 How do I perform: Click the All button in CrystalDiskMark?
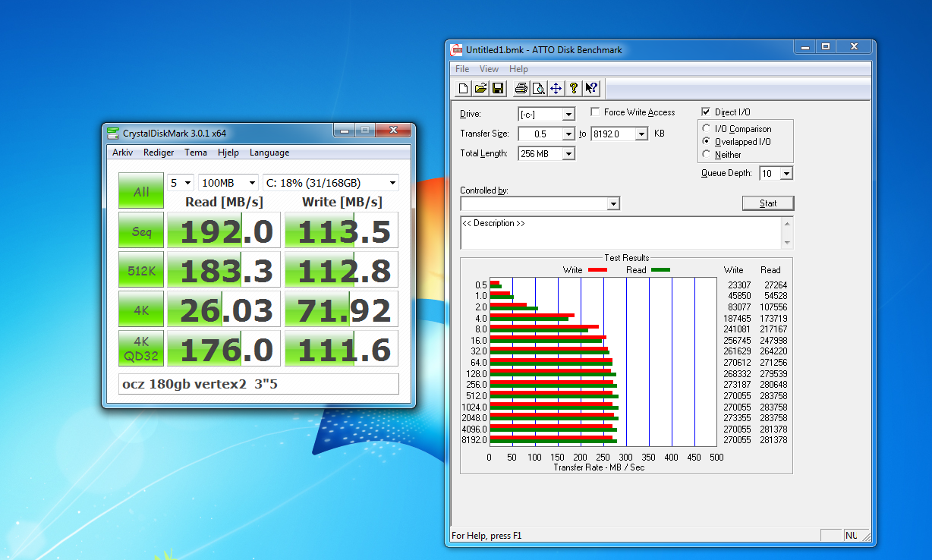tap(141, 191)
